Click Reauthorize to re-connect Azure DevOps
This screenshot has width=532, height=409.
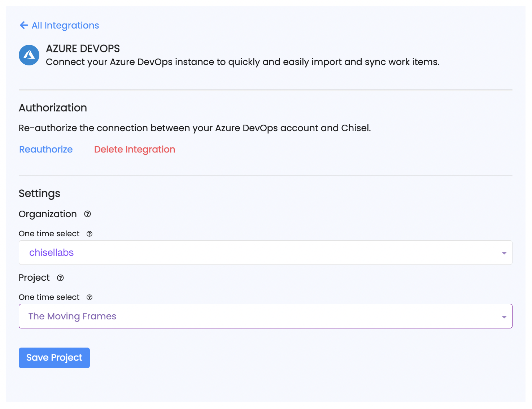(x=45, y=149)
